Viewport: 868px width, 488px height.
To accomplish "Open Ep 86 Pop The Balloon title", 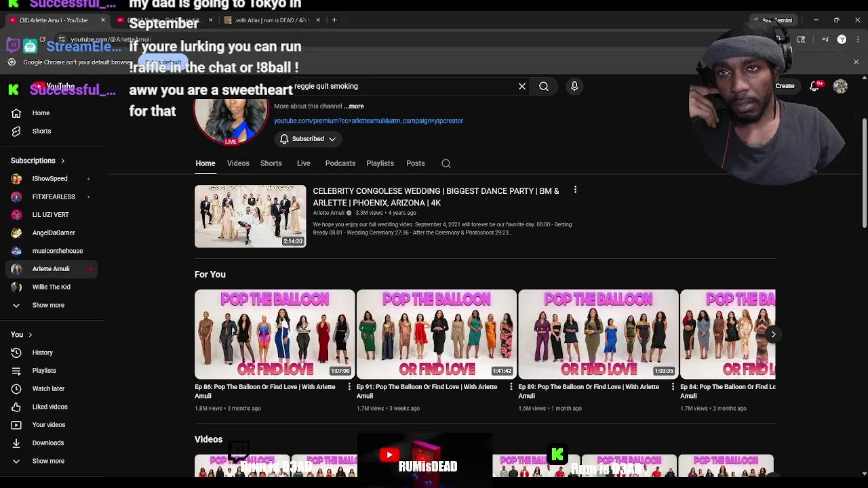I will tap(265, 391).
